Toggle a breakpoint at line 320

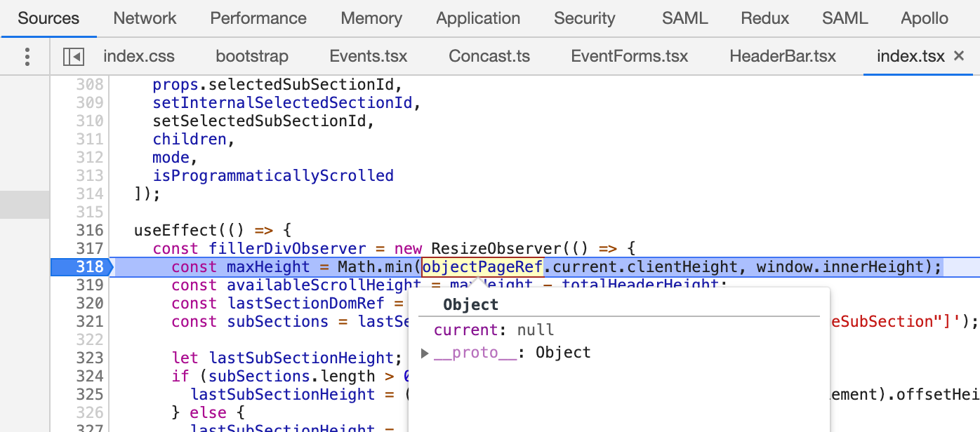(90, 303)
